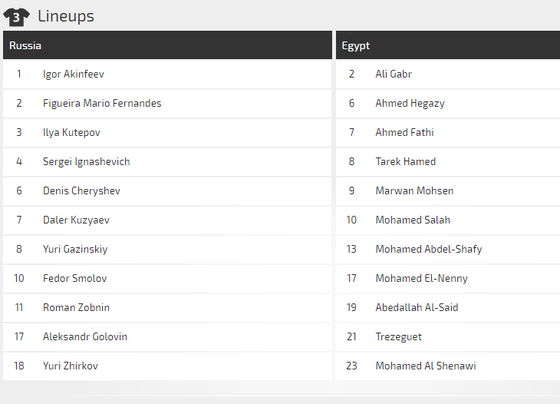Viewport: 560px width, 404px height.
Task: Select Ahmed Hegazy in Egypt lineup
Action: [410, 103]
